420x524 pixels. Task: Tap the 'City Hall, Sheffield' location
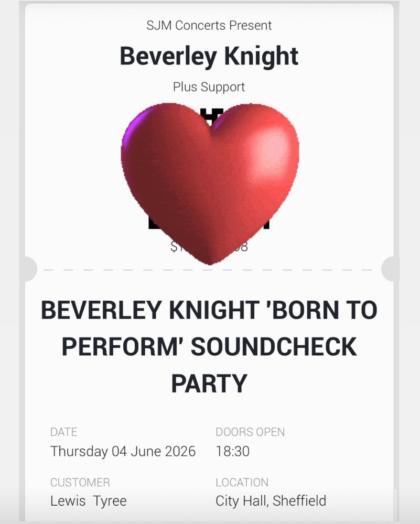[271, 500]
